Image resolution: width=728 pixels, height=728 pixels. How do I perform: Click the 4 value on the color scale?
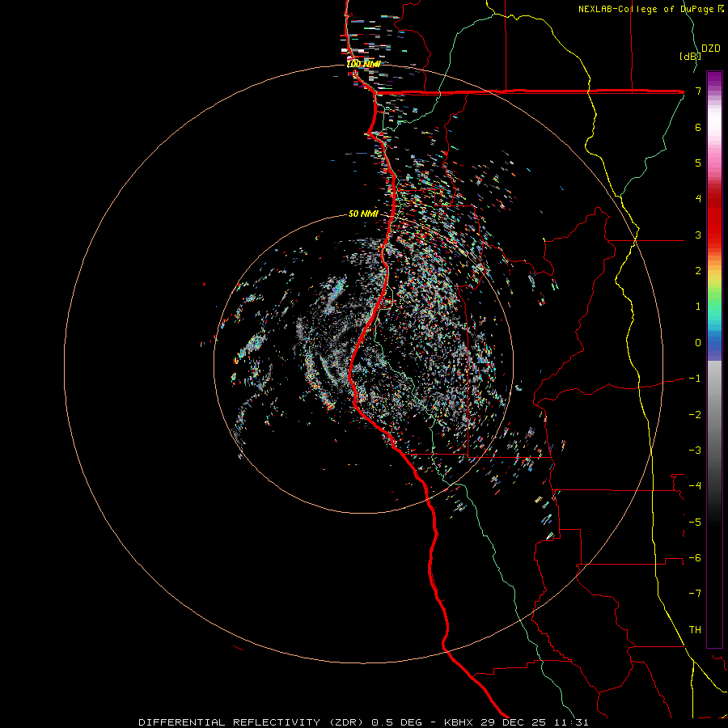point(698,199)
